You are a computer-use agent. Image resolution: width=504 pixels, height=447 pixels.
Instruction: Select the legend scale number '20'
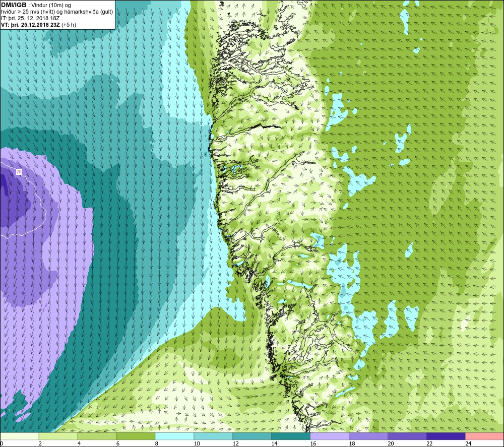tap(391, 443)
